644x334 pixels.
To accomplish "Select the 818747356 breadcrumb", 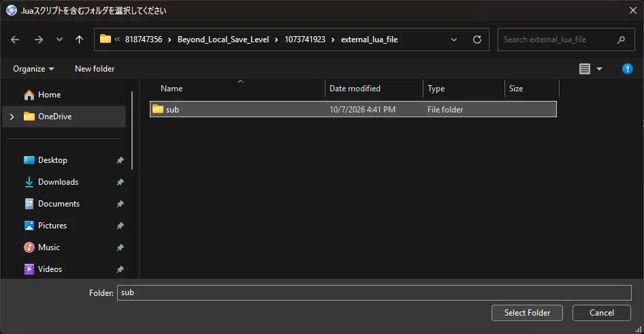I will point(144,40).
